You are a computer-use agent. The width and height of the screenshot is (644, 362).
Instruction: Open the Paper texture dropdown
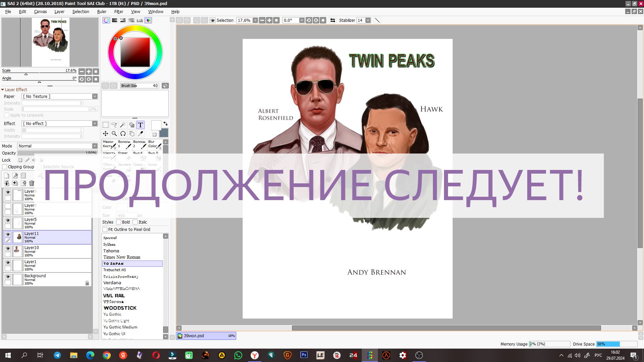(94, 96)
